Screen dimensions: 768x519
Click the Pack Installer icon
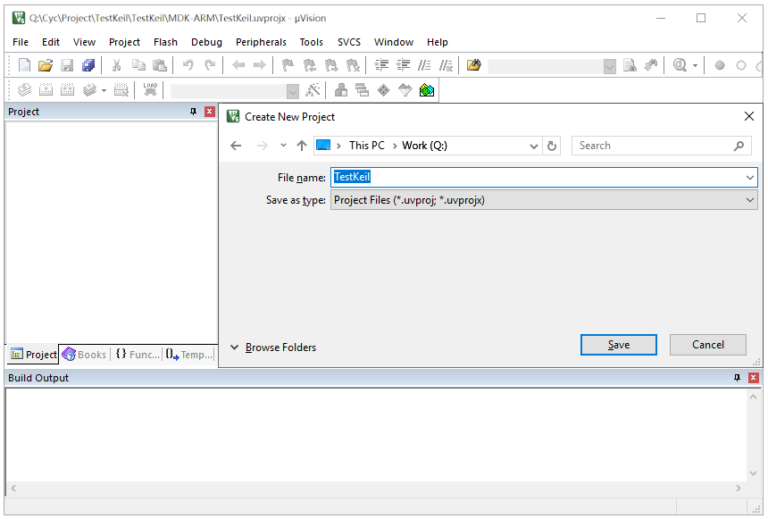point(427,90)
